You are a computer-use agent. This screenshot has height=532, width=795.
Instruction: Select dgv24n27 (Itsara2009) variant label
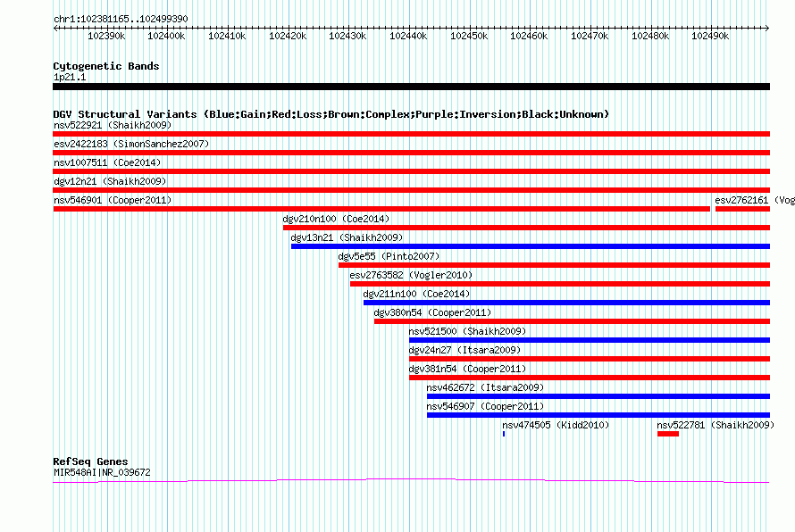pos(464,350)
